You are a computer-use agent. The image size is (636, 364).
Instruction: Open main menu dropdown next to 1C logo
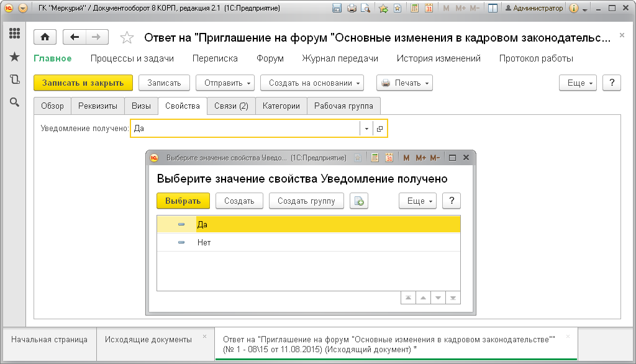tap(23, 8)
